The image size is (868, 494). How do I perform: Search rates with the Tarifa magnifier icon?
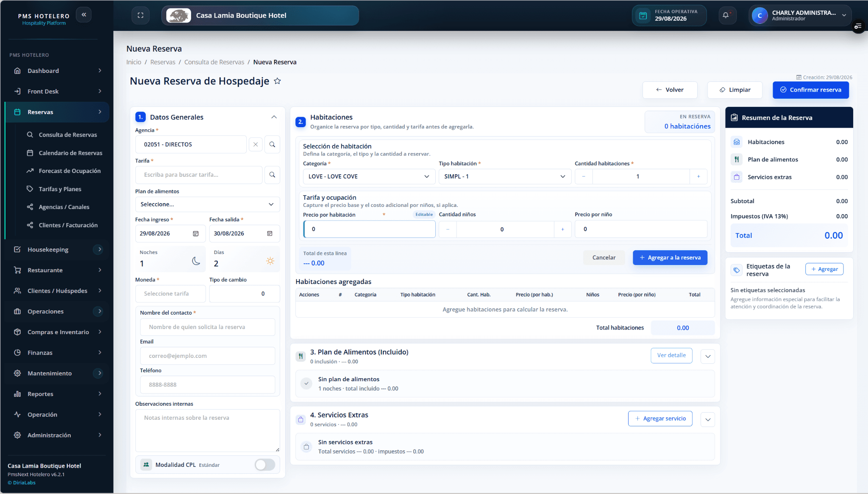pyautogui.click(x=272, y=175)
